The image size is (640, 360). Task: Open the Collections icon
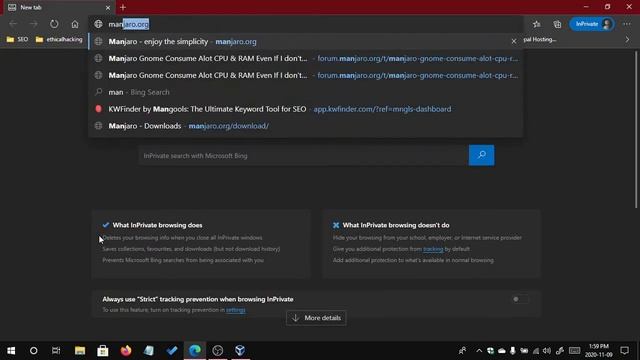click(x=557, y=24)
